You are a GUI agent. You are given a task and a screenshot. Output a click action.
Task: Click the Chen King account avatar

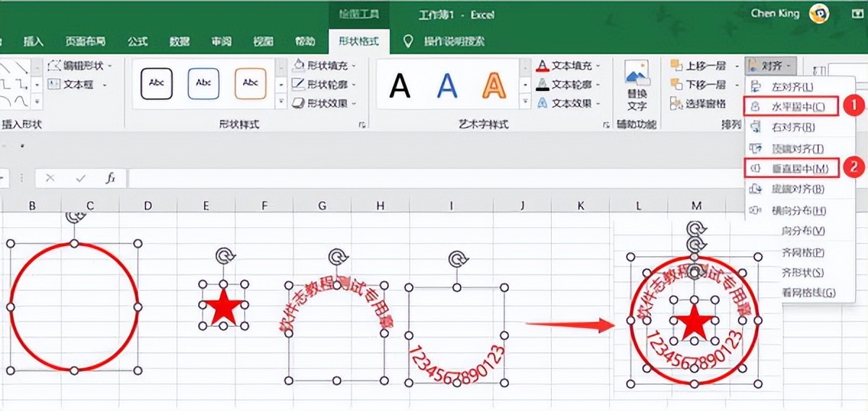[819, 13]
